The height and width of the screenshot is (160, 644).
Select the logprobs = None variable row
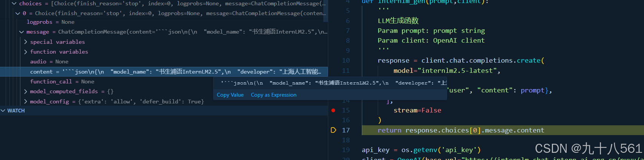pyautogui.click(x=164, y=22)
